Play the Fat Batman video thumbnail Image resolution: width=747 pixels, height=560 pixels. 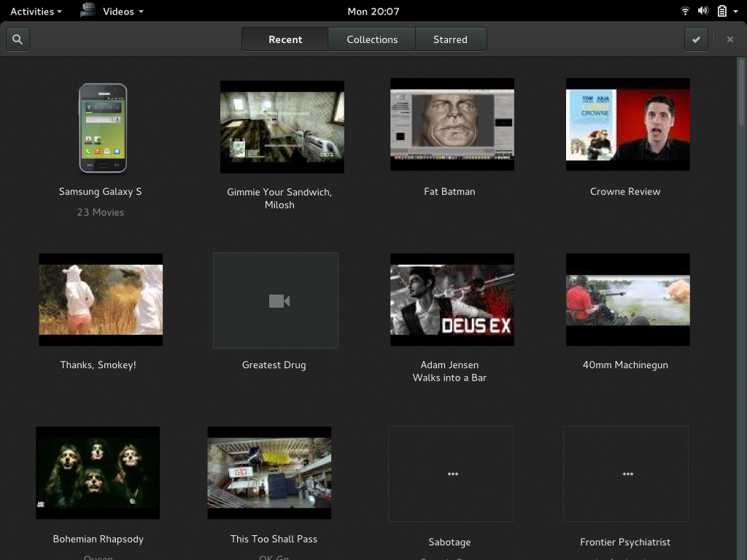(452, 124)
